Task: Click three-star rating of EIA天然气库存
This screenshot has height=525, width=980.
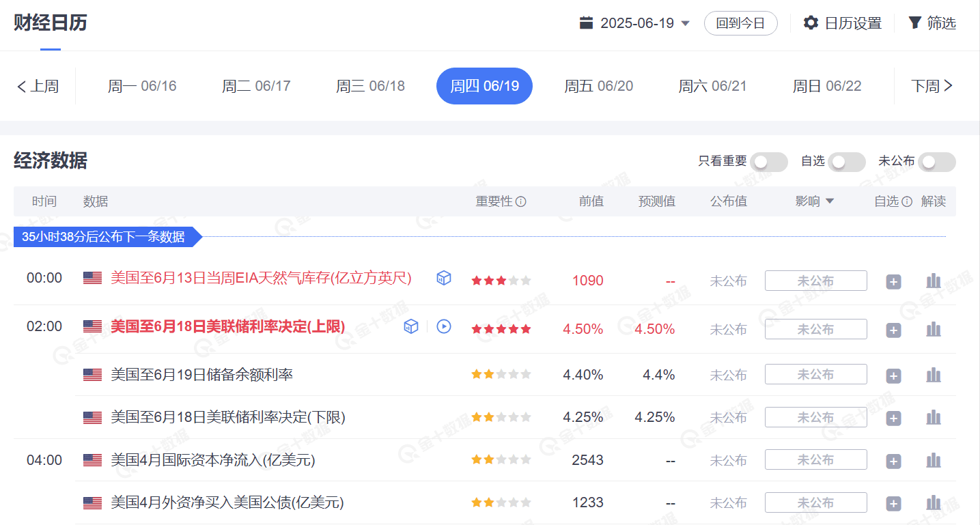Action: coord(501,281)
